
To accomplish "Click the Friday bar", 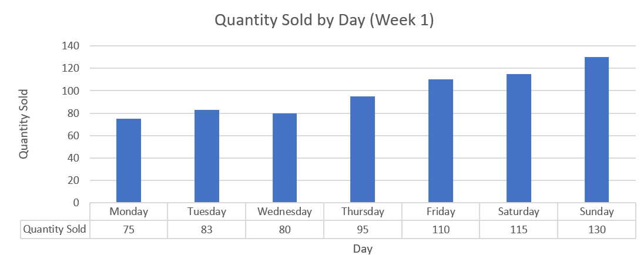I will 441,141.
